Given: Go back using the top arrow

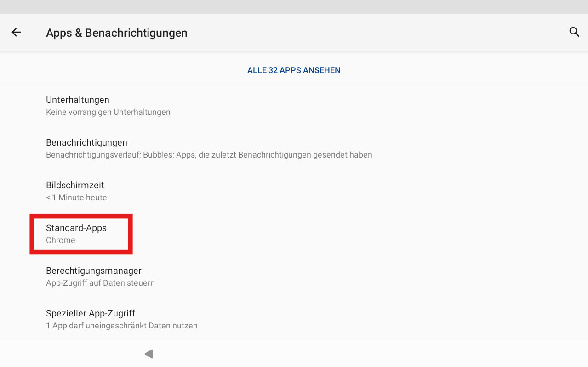Looking at the screenshot, I should (16, 32).
